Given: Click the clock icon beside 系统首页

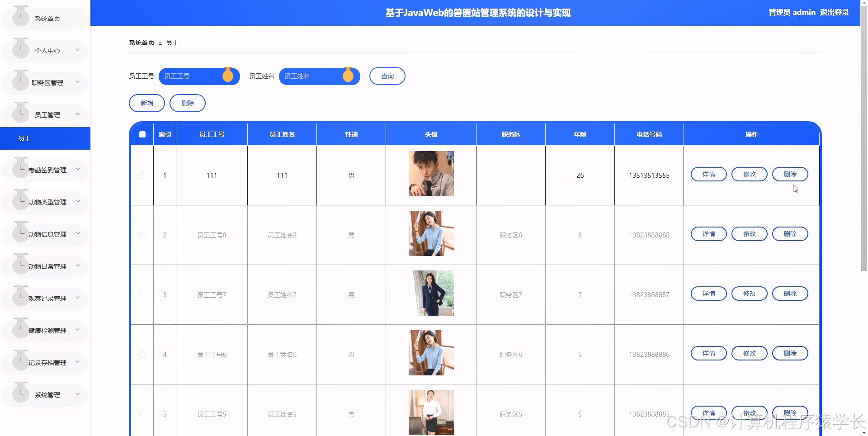Looking at the screenshot, I should click(x=21, y=17).
